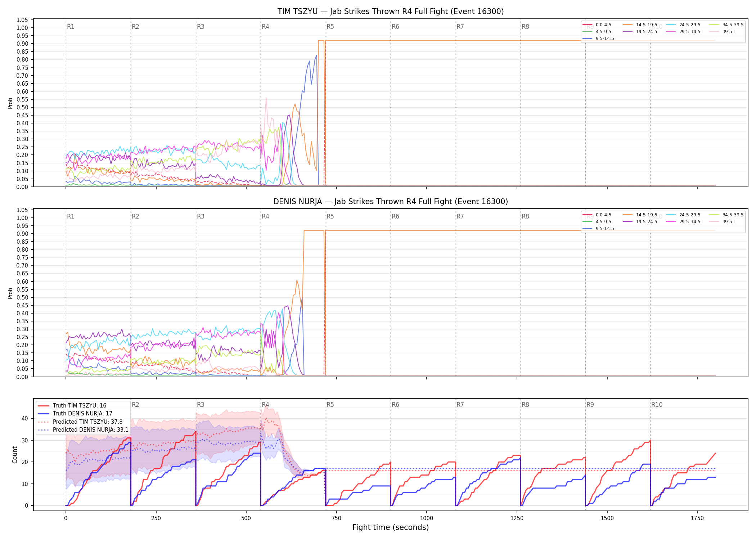Click the 1750 tick label on the x-axis
Image resolution: width=756 pixels, height=540 pixels.
697,518
